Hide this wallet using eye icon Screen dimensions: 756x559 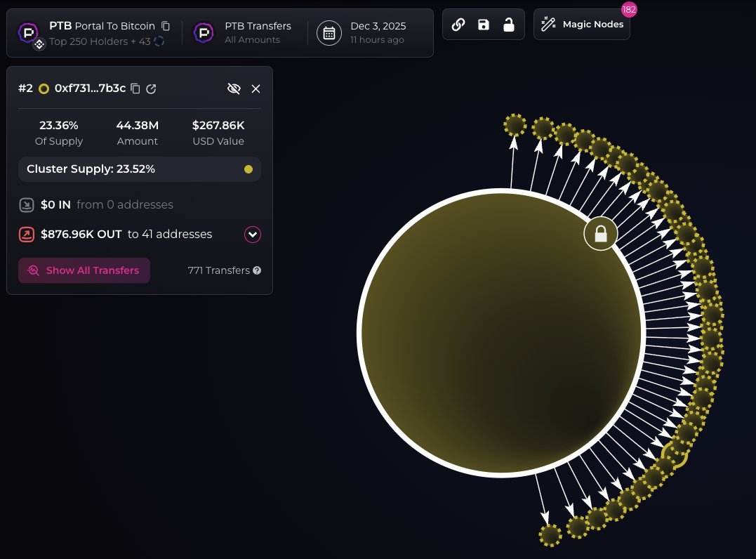(234, 88)
